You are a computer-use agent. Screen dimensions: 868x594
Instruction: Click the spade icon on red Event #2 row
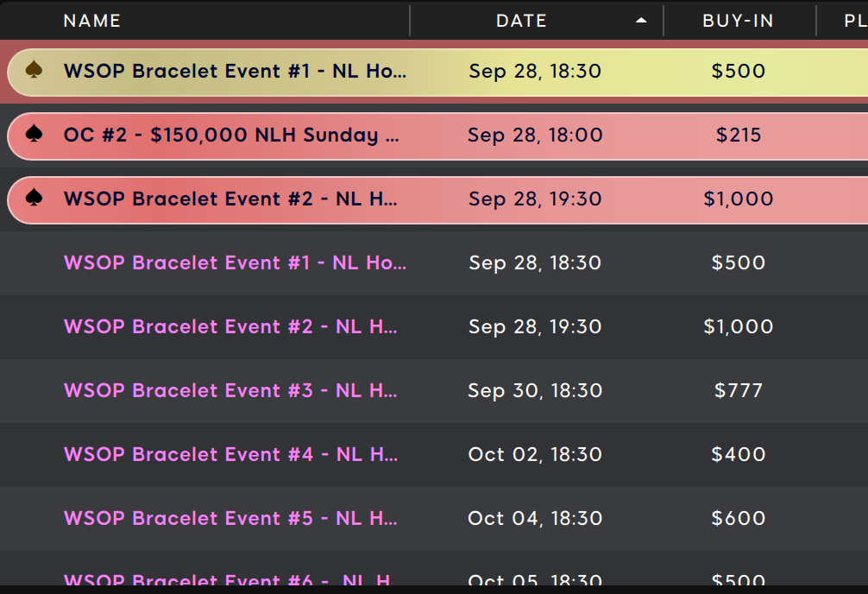[35, 198]
